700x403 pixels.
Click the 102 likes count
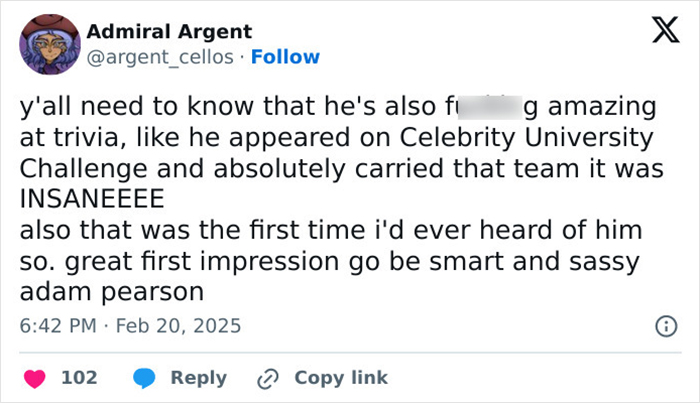pos(79,378)
